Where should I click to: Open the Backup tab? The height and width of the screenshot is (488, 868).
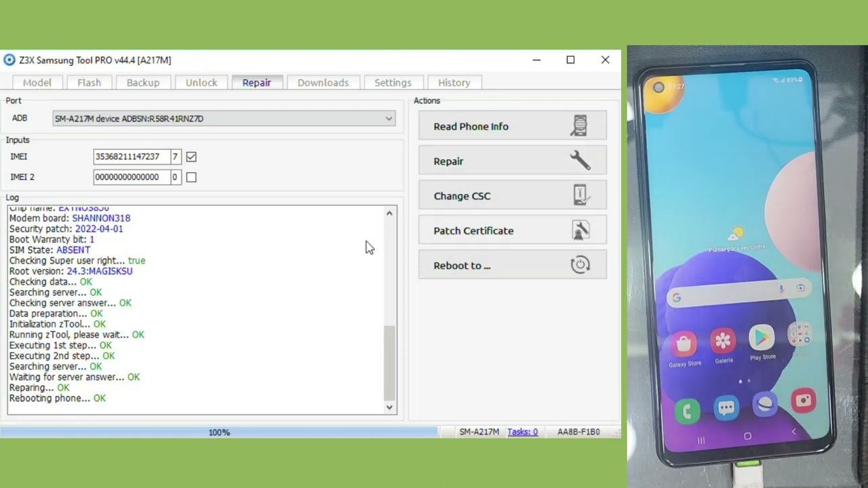143,83
